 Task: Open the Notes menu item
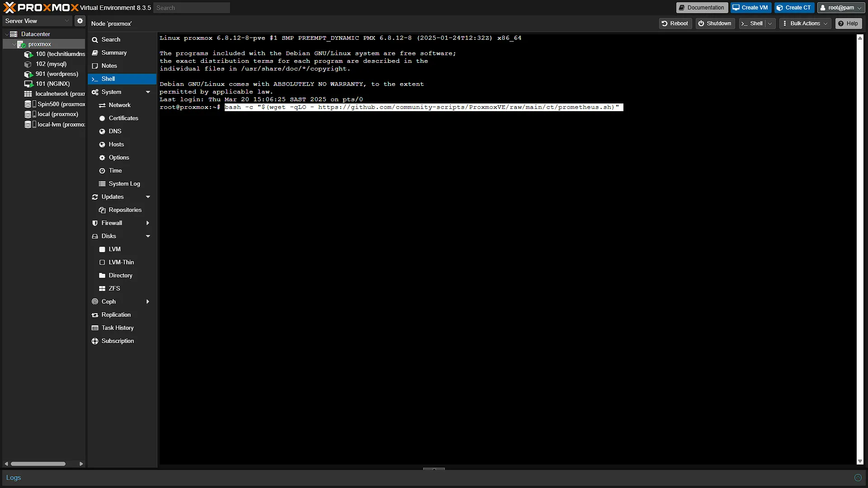[x=122, y=66]
